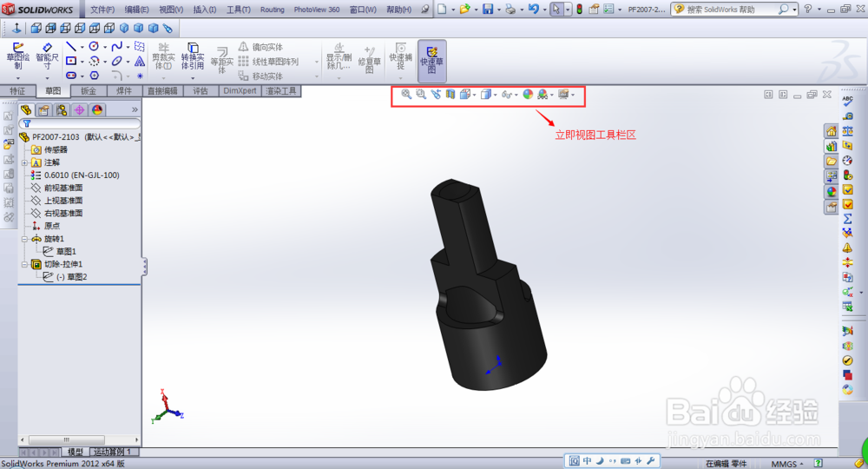This screenshot has width=868, height=469.
Task: Switch to the 钣金 tab
Action: click(89, 91)
